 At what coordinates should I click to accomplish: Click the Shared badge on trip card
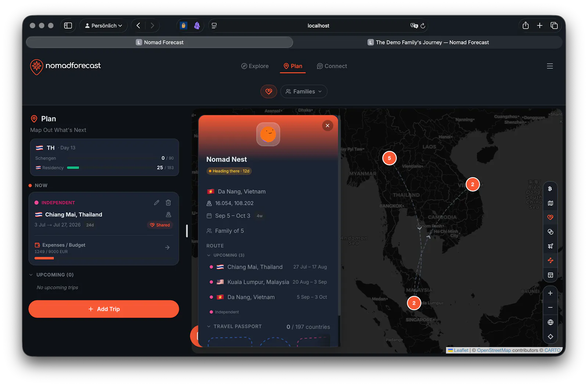click(x=160, y=225)
